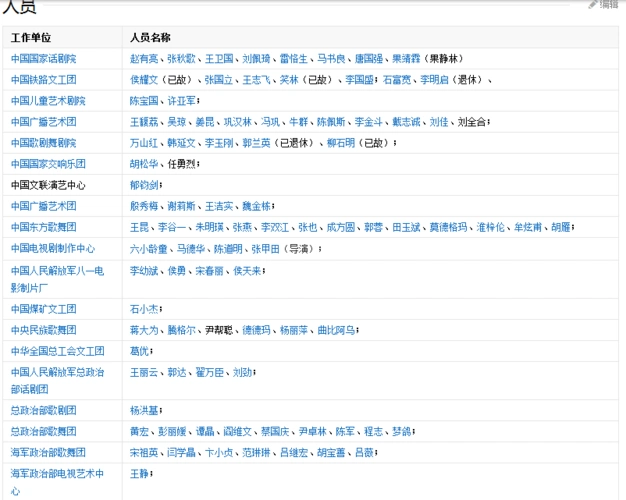Click the 葛优 link
Image resolution: width=626 pixels, height=500 pixels.
pyautogui.click(x=139, y=351)
